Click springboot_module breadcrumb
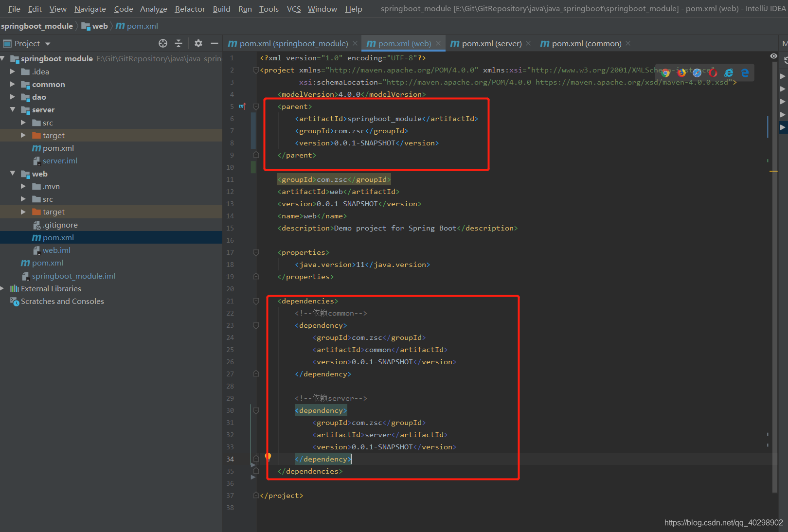This screenshot has height=532, width=788. (x=37, y=26)
